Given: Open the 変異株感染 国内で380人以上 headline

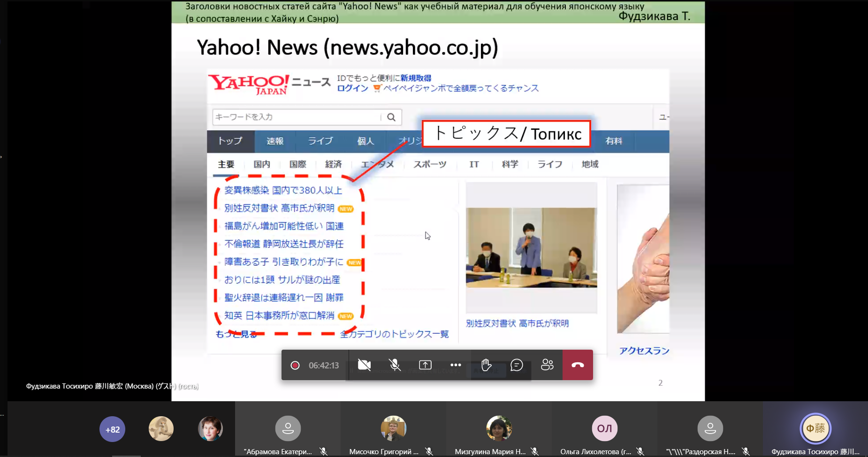Looking at the screenshot, I should tap(283, 190).
